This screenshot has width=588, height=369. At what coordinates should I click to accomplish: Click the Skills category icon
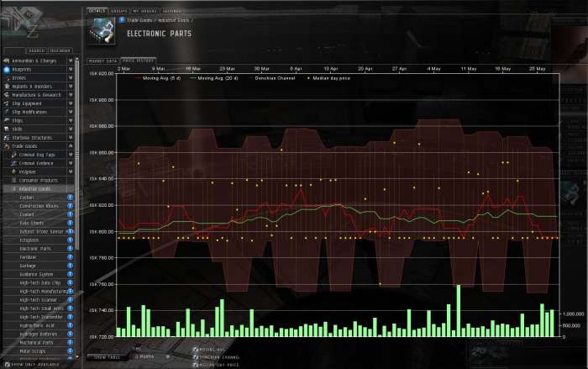click(7, 129)
